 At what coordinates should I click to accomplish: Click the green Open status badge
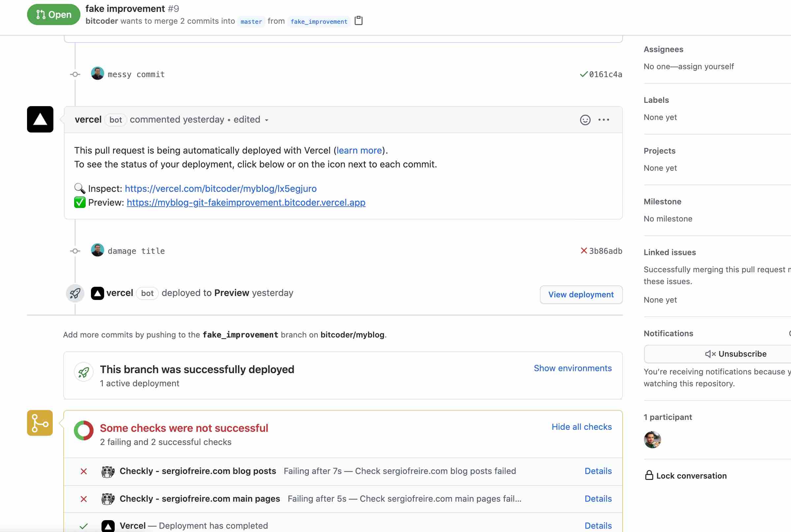(x=54, y=15)
